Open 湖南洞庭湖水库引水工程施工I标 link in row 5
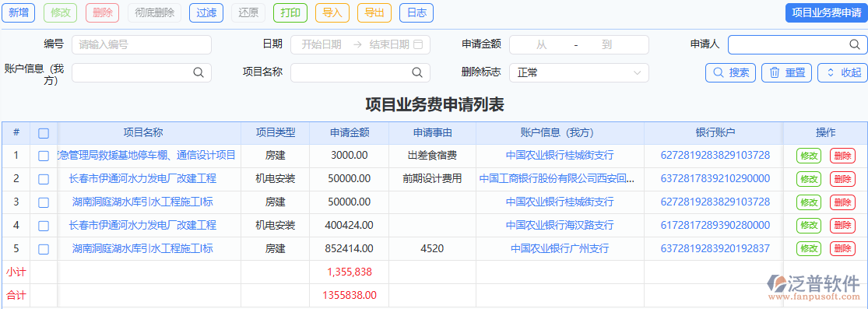868x309 pixels. click(142, 248)
